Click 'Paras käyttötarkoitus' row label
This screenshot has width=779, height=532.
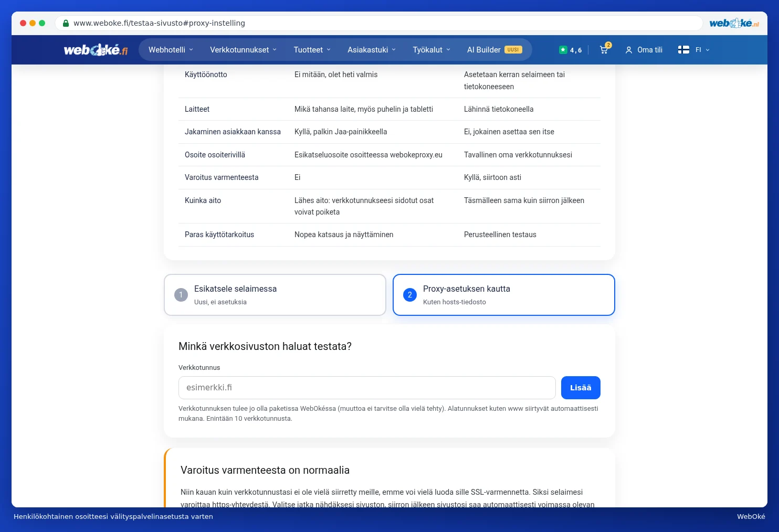tap(219, 235)
